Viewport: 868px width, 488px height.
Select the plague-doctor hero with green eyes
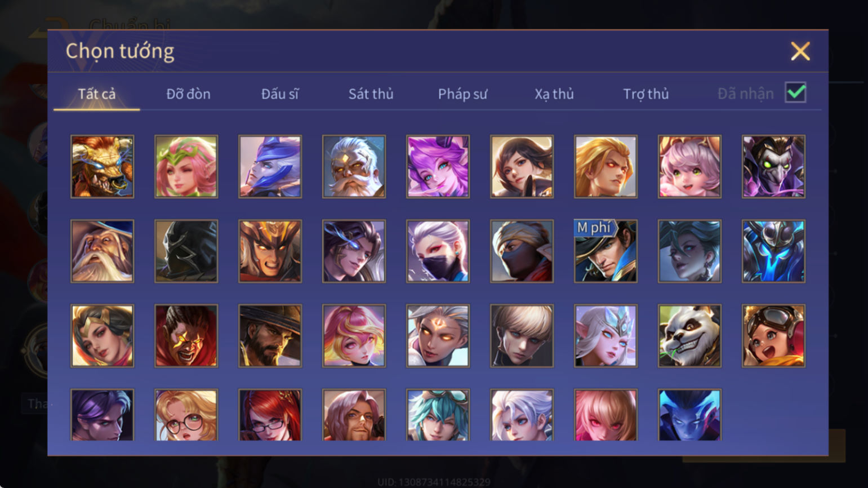coord(773,167)
